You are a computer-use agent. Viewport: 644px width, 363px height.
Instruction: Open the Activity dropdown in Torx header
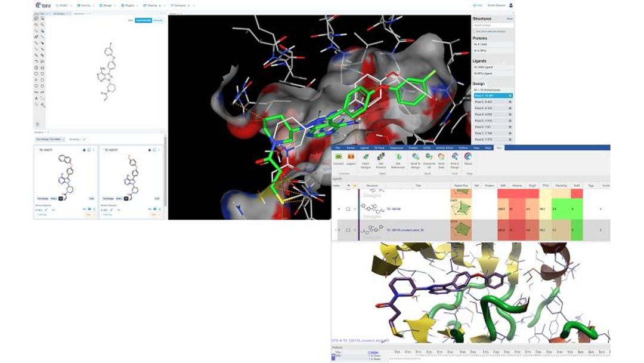tap(85, 6)
